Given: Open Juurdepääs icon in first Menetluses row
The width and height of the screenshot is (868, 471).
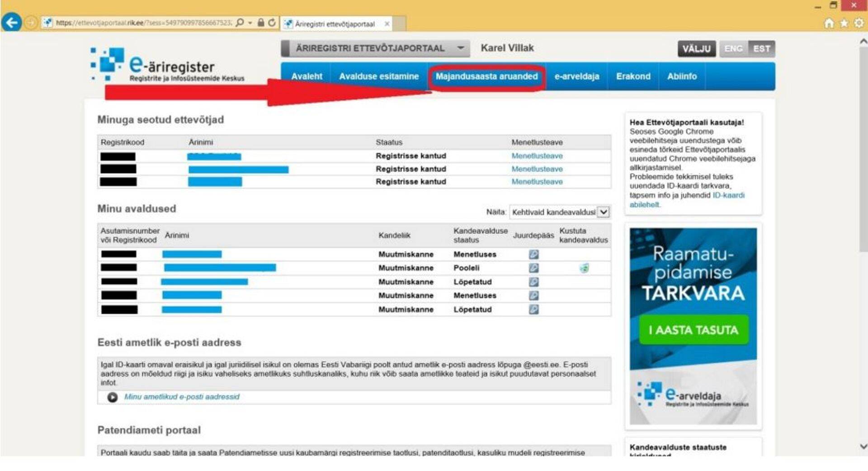Looking at the screenshot, I should click(x=533, y=254).
